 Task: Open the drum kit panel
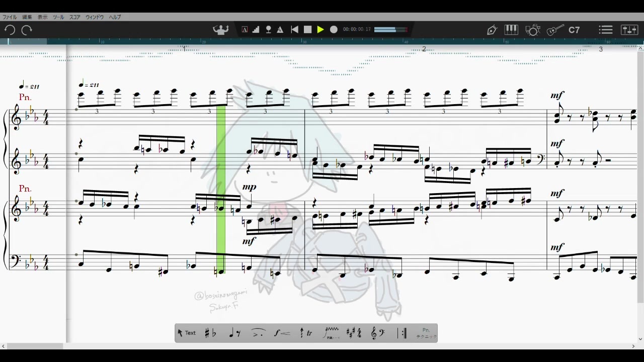(x=532, y=30)
